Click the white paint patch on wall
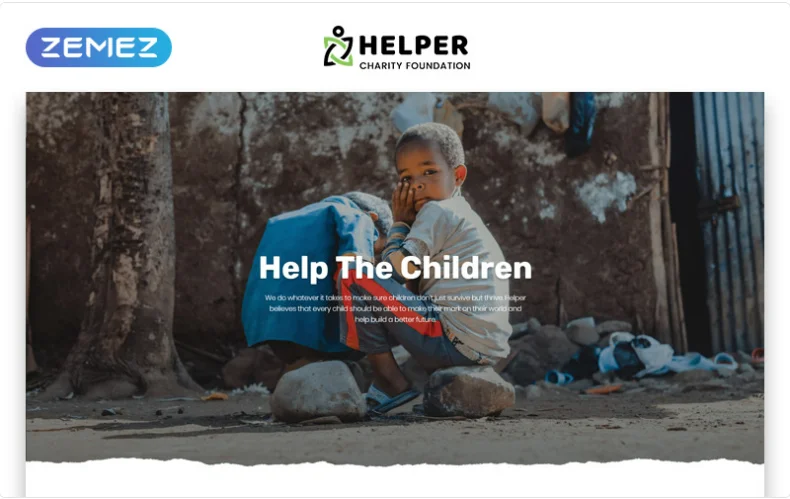Screen dimensions: 790x499 (x=605, y=194)
